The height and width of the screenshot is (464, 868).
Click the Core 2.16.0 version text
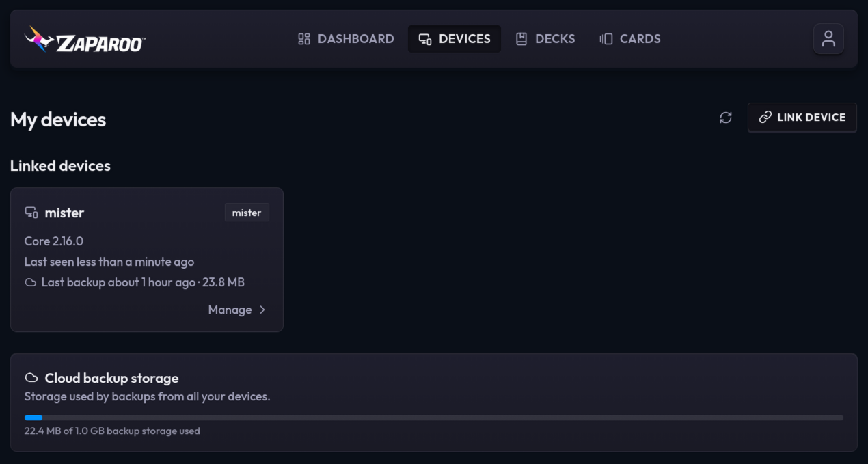click(x=54, y=241)
